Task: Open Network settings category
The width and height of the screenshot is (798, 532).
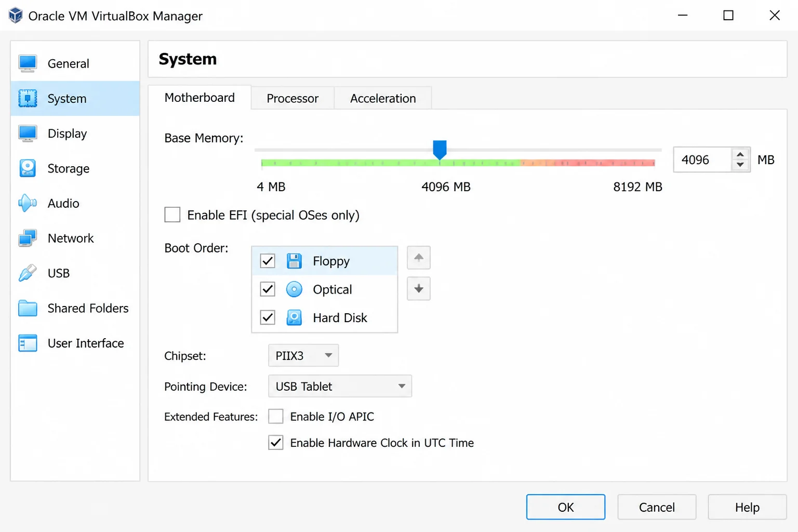Action: (x=75, y=238)
